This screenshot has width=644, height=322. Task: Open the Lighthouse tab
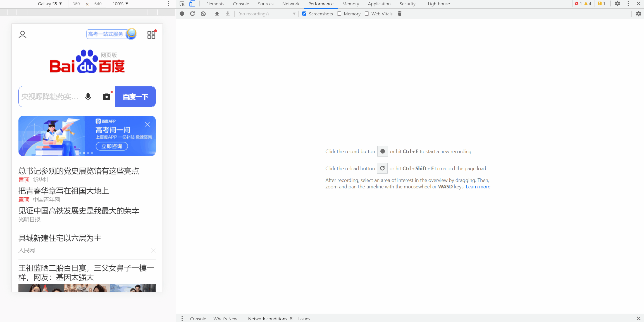point(439,4)
